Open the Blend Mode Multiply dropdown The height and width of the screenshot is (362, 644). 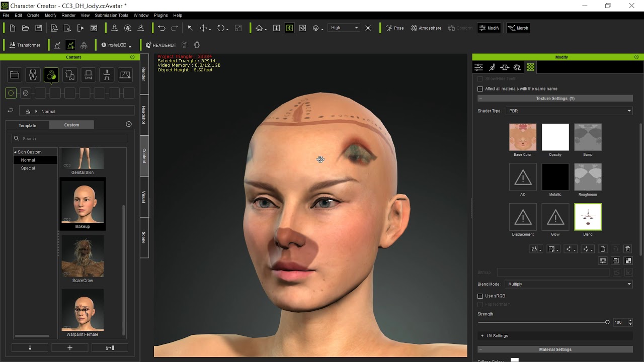click(x=569, y=284)
